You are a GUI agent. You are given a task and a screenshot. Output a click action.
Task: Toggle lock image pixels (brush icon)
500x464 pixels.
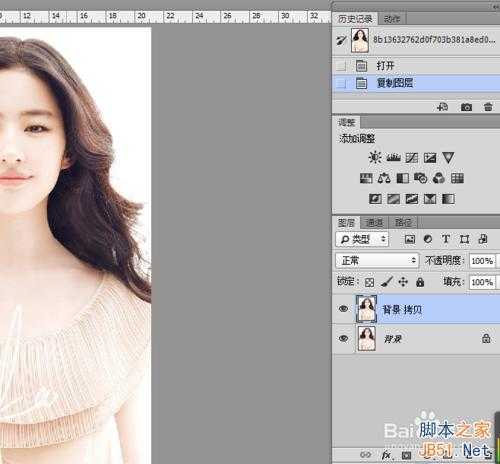[387, 282]
